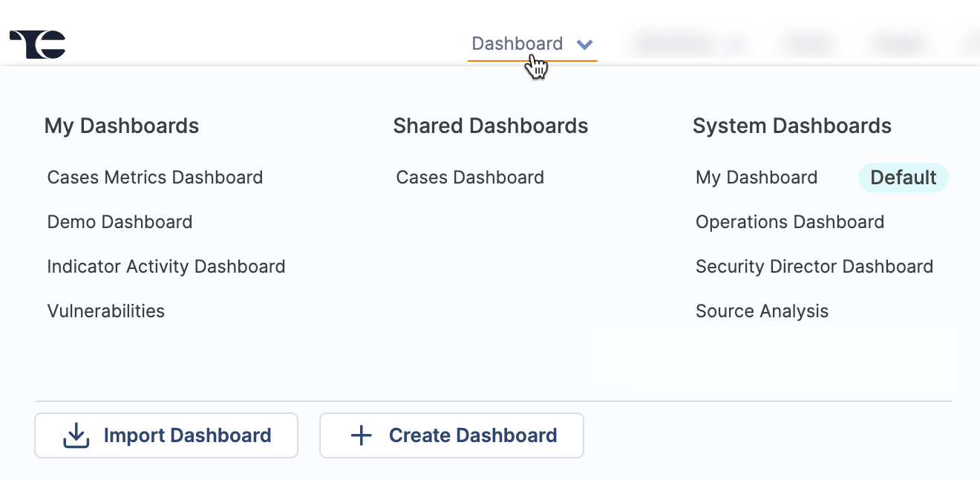Click the System Dashboards section heading
The height and width of the screenshot is (480, 980).
(x=792, y=126)
